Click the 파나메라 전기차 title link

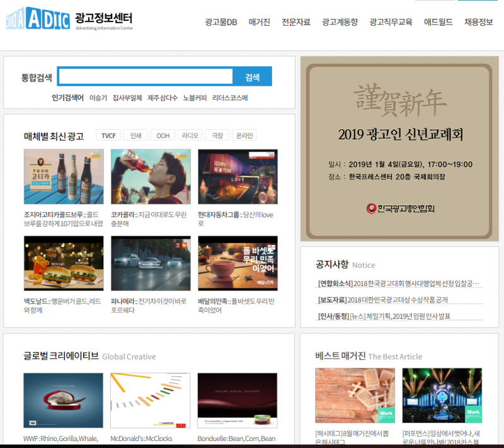tap(149, 306)
